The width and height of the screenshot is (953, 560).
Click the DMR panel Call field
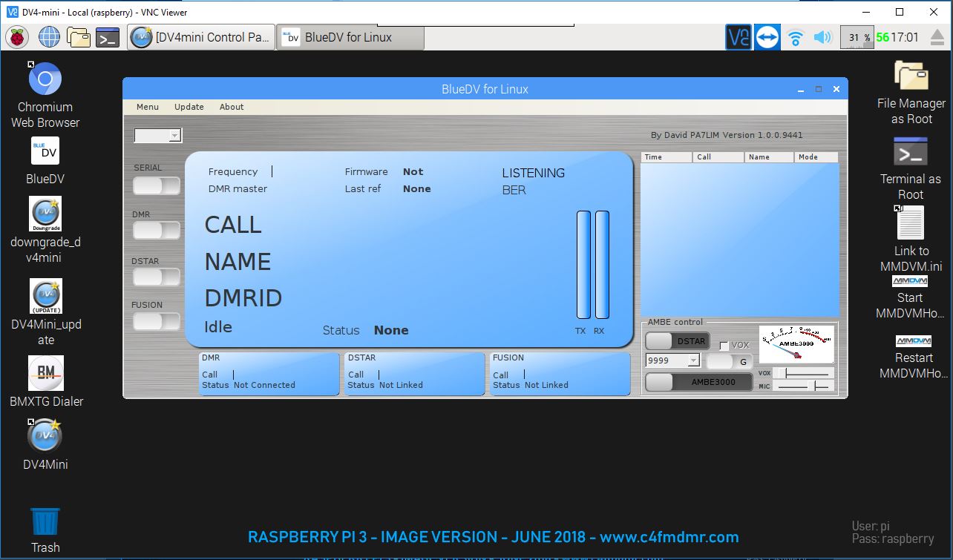point(233,375)
